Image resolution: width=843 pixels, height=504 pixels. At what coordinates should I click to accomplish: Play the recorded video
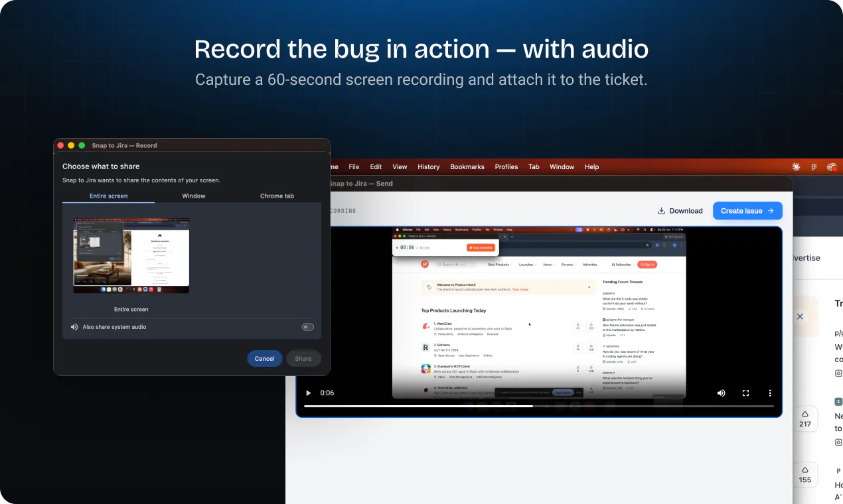(x=308, y=393)
